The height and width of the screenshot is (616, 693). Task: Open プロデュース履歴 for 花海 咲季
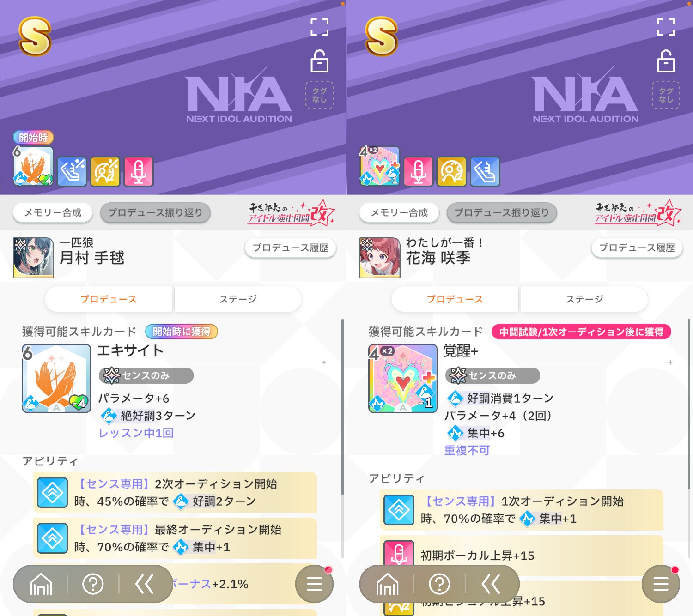click(637, 248)
